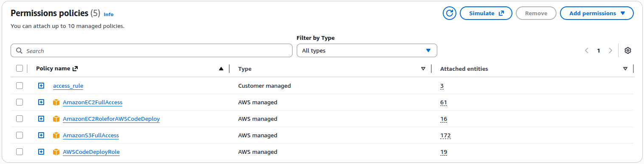Image resolution: width=644 pixels, height=164 pixels.
Task: Open the AWSCodeDeployRole policy link
Action: 91,152
